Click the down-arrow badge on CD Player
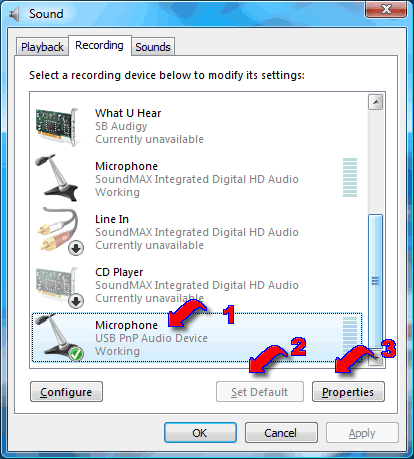Image resolution: width=414 pixels, height=459 pixels. tap(76, 301)
